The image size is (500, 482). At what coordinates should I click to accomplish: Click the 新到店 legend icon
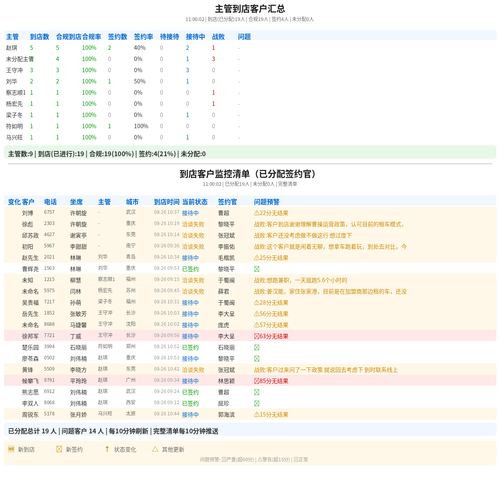click(11, 449)
